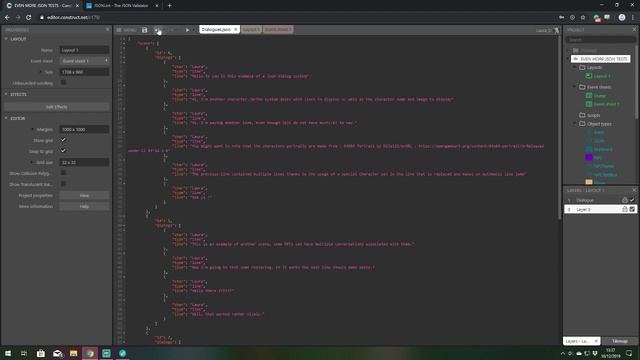Edit the Grid size field

click(84, 162)
